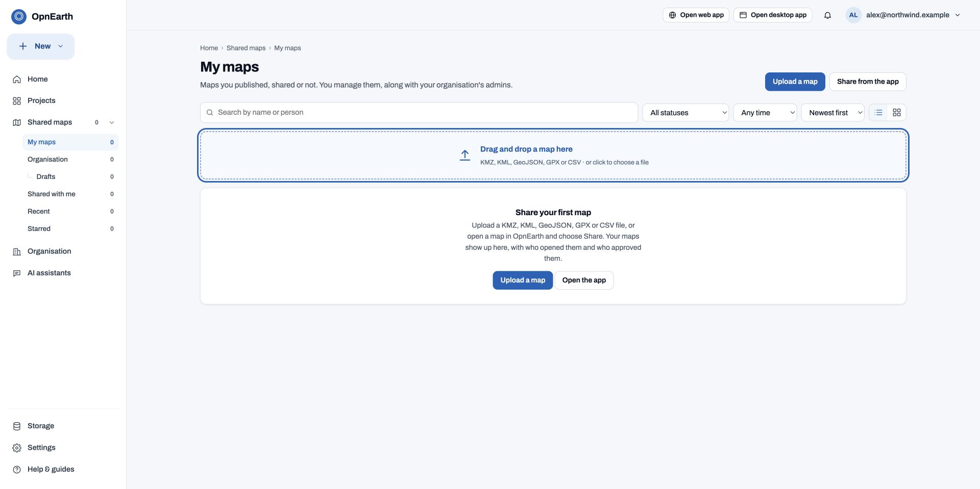
Task: Click Open web app button
Action: [696, 15]
